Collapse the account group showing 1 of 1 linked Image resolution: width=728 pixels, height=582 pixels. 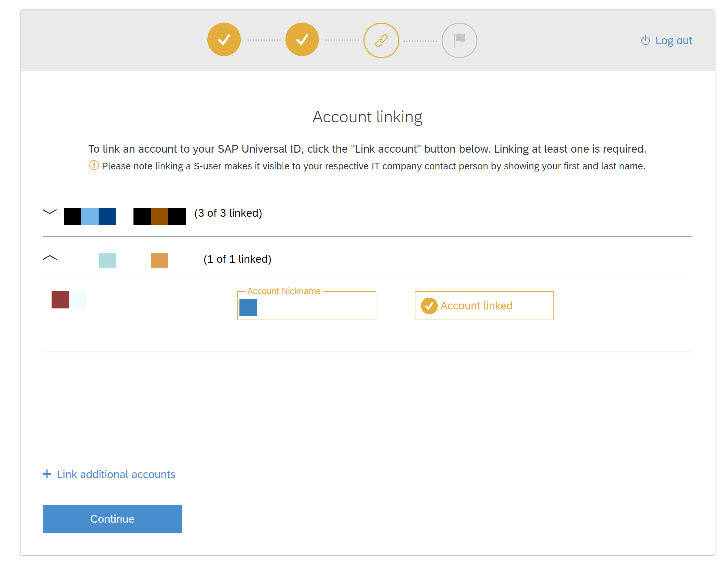click(50, 258)
